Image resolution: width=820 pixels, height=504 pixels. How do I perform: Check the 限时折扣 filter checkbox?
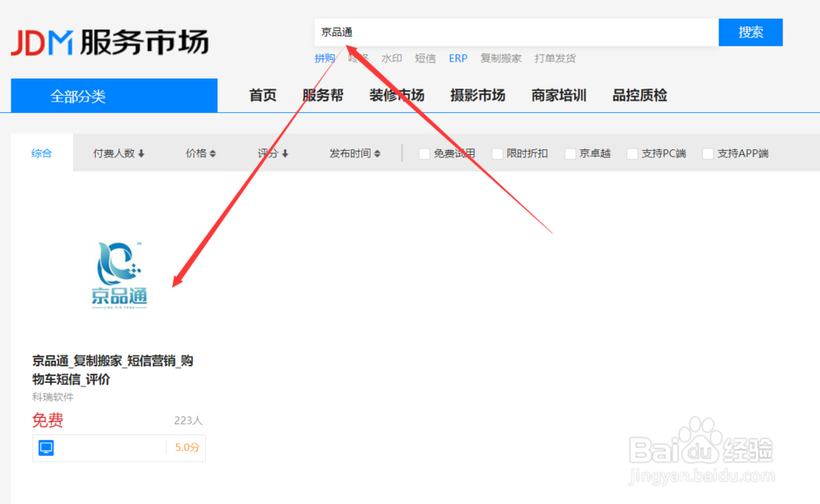coord(498,154)
